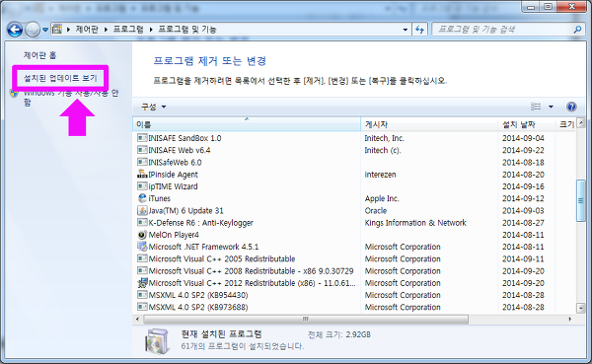This screenshot has height=364, width=592.
Task: Open the 구성 organize dropdown menu
Action: pos(154,107)
